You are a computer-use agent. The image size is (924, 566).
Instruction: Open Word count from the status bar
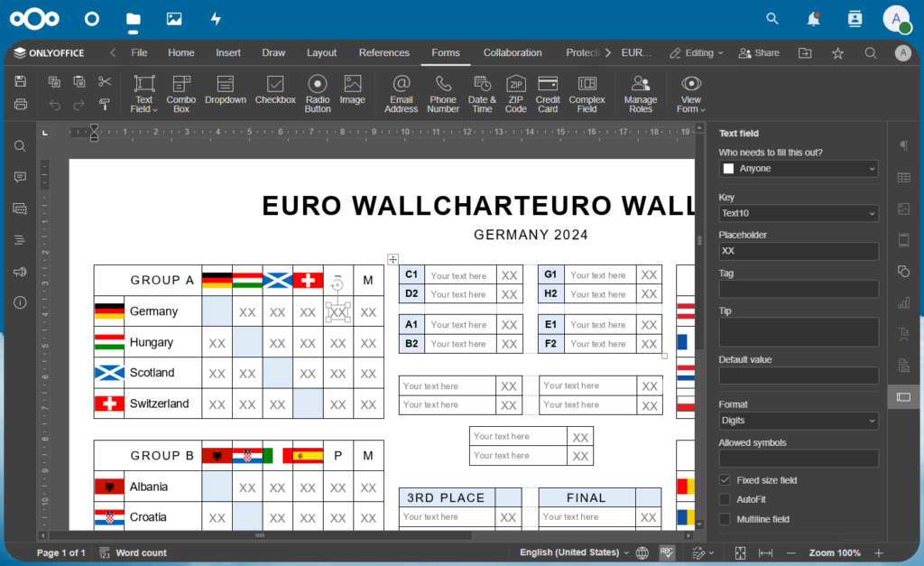coord(141,552)
